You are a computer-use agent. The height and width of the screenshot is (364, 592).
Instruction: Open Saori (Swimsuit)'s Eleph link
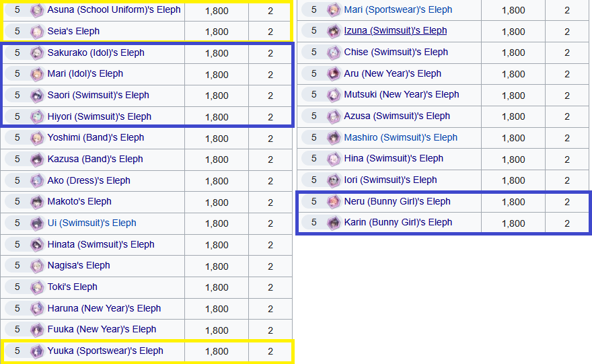pos(98,95)
